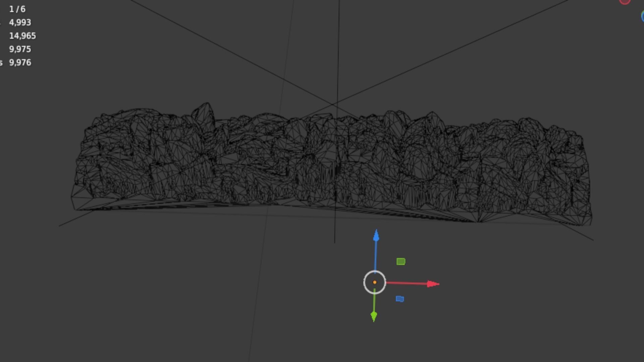This screenshot has height=362, width=644.
Task: Click the blue axis ball at the right edge
Action: (642, 16)
